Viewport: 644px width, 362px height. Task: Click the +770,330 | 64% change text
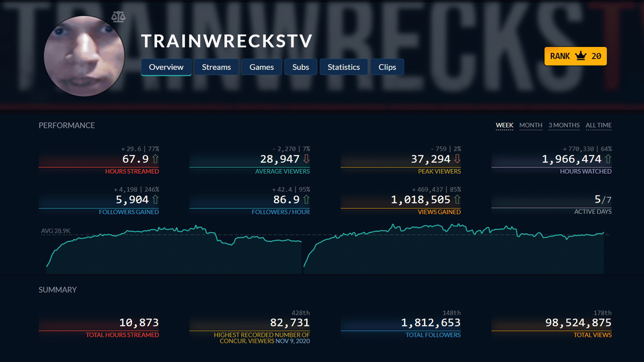tap(587, 149)
